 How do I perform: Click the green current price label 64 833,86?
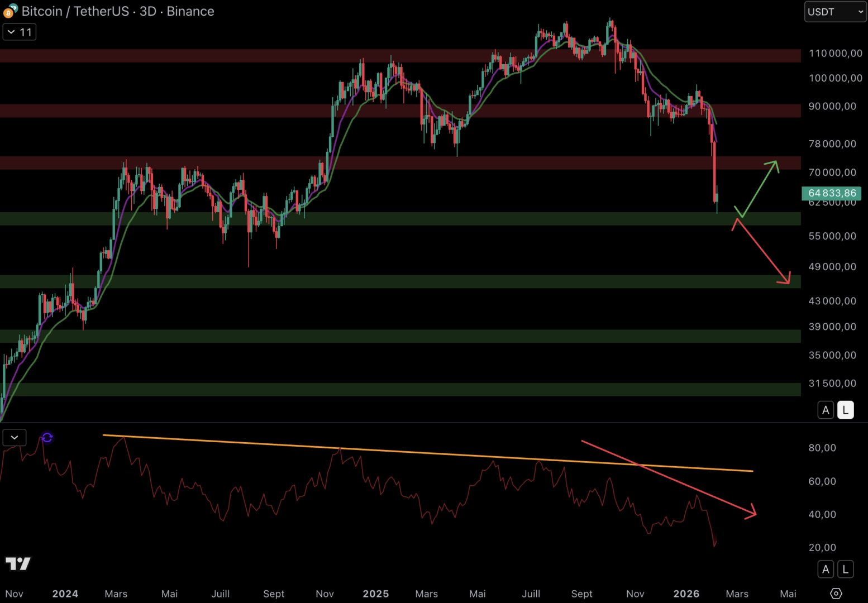click(x=831, y=193)
